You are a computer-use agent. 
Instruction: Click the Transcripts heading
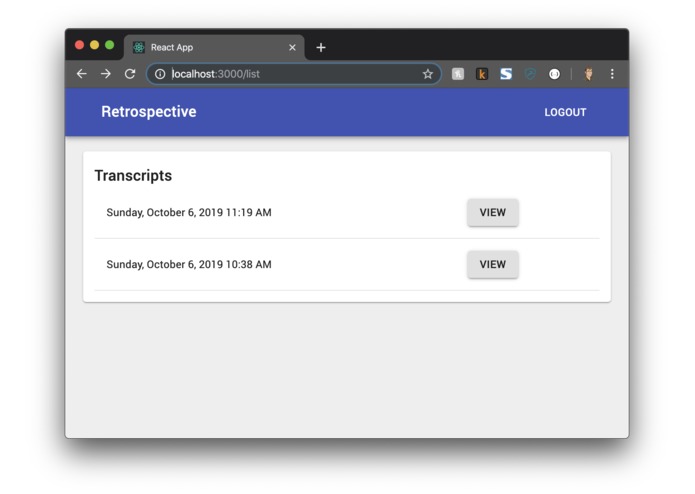(x=133, y=175)
